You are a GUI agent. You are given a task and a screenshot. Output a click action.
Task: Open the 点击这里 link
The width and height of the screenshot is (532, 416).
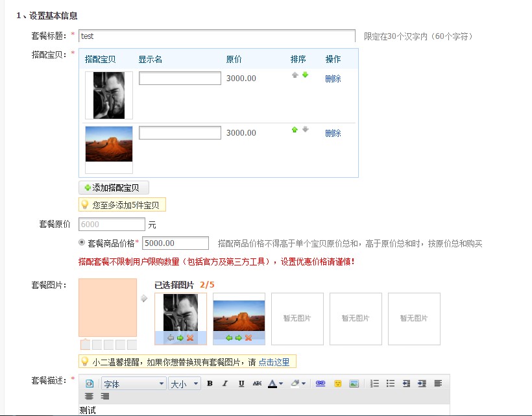pyautogui.click(x=274, y=361)
